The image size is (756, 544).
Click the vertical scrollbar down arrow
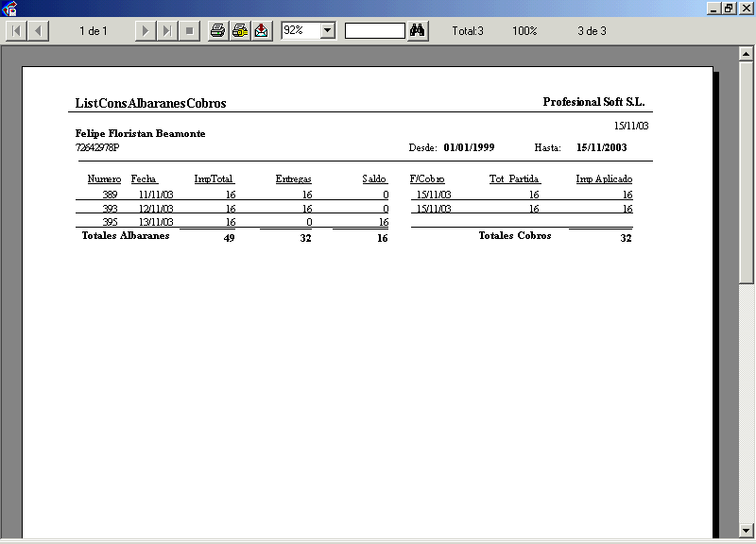[x=747, y=530]
